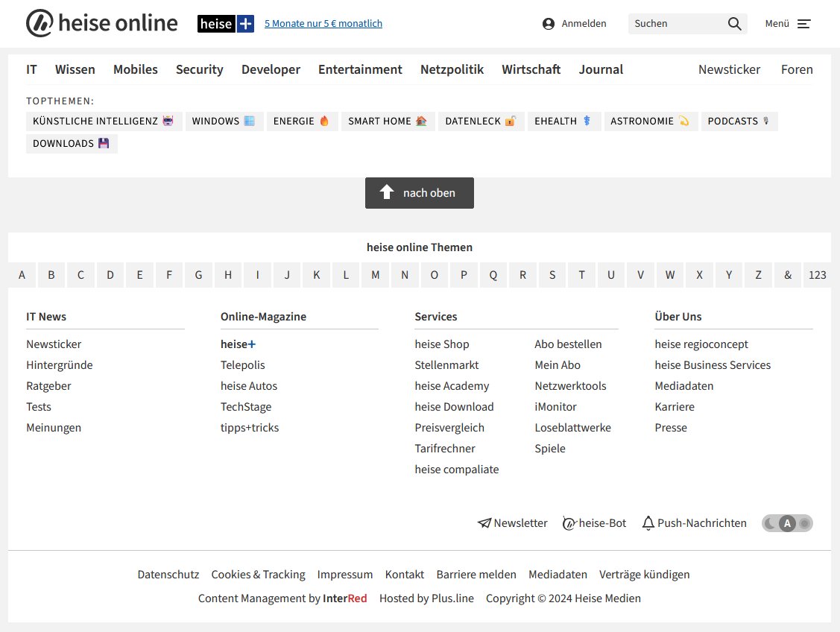The height and width of the screenshot is (632, 840).
Task: Open tipps+tricks link
Action: (x=250, y=427)
